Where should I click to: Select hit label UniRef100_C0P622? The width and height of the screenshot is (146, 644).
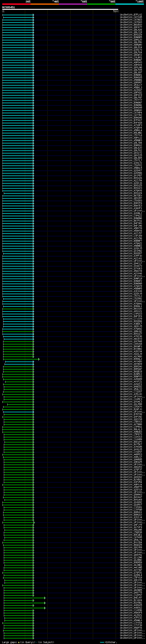(x=131, y=216)
